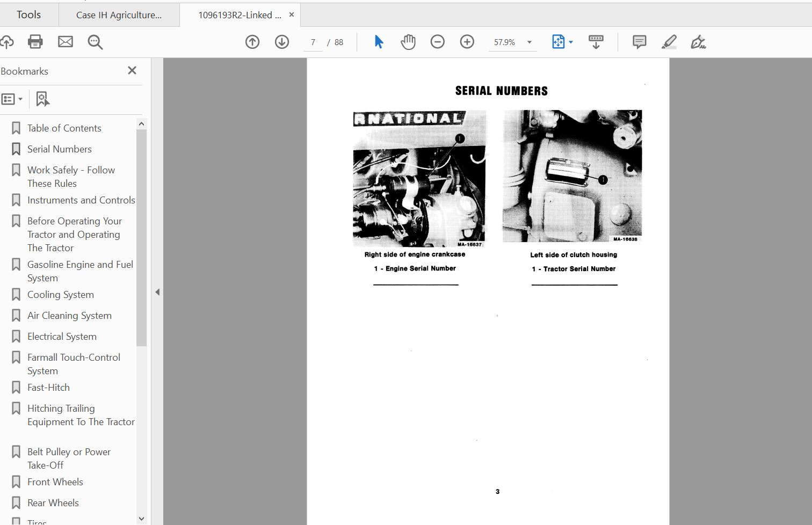Open the Find text search icon

coord(95,42)
